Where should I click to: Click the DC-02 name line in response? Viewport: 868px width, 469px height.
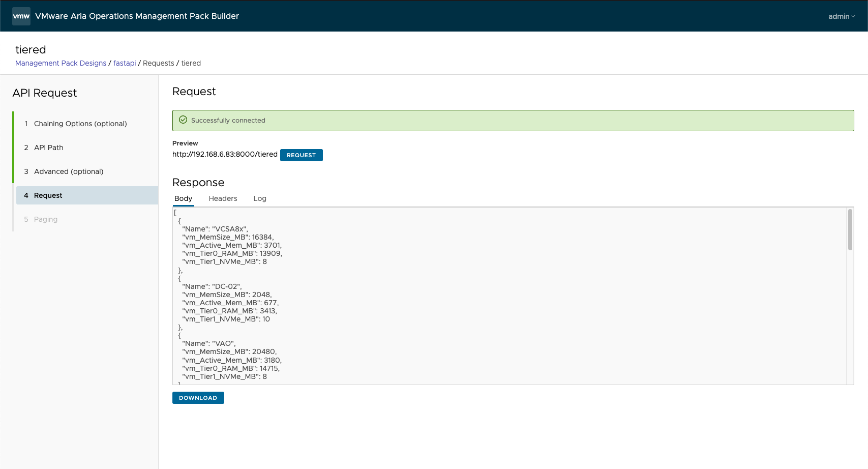212,286
